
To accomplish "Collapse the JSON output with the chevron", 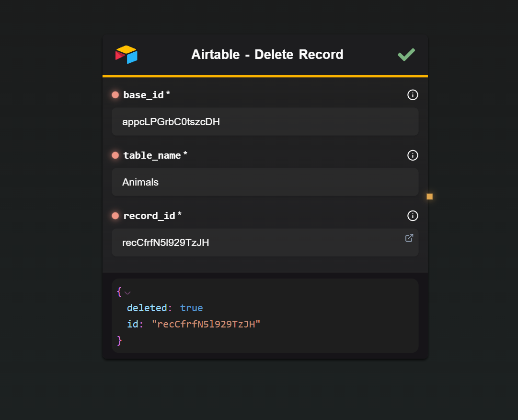I will (127, 292).
